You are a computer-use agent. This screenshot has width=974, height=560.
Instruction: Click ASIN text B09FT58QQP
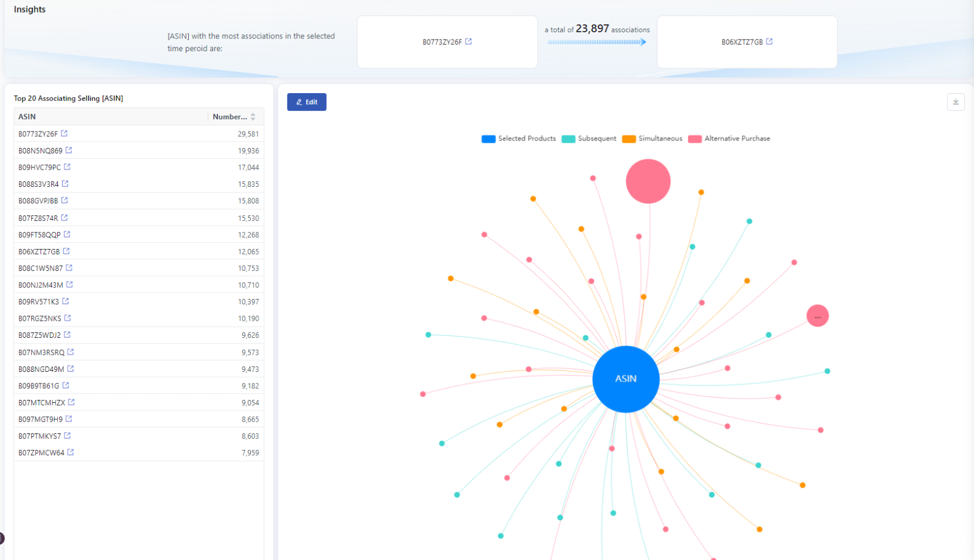coord(40,234)
